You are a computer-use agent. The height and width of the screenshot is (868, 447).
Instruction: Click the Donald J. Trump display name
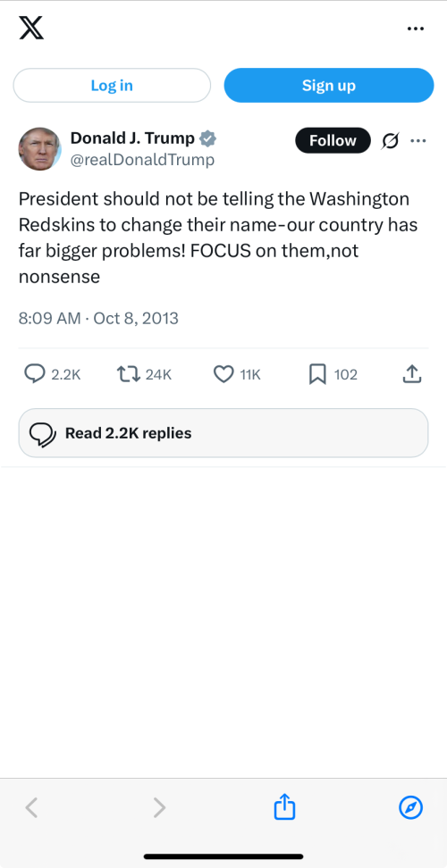click(132, 138)
